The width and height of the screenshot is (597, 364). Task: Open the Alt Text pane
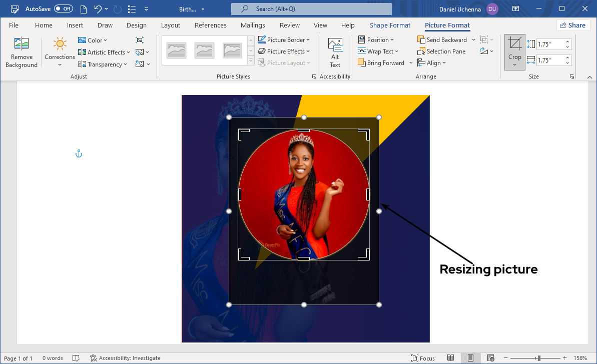(x=335, y=52)
